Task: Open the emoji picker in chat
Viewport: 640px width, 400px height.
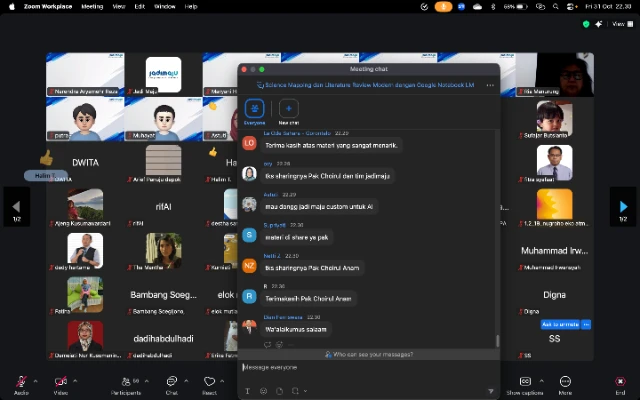Action: pyautogui.click(x=264, y=391)
